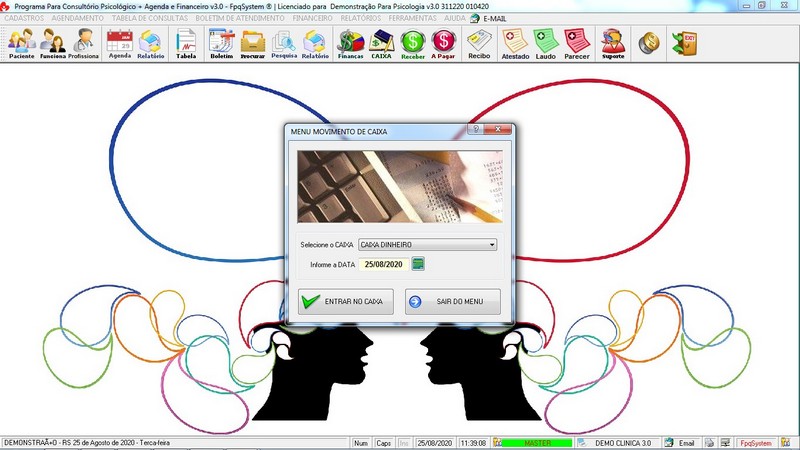
Task: Click the green MASTER status indicator
Action: [537, 443]
